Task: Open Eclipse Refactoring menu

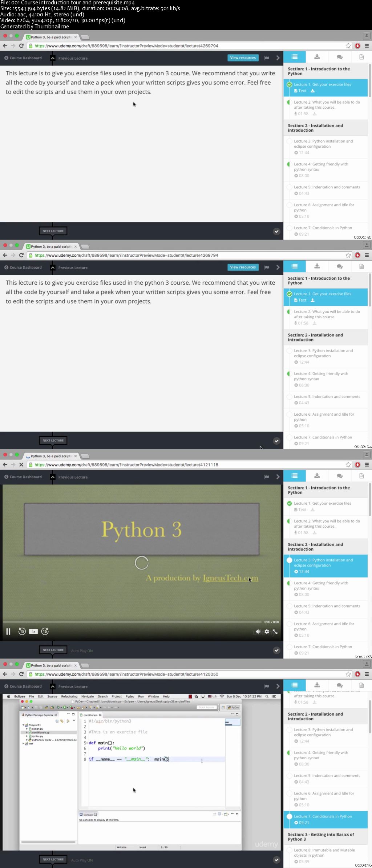Action: click(x=69, y=696)
